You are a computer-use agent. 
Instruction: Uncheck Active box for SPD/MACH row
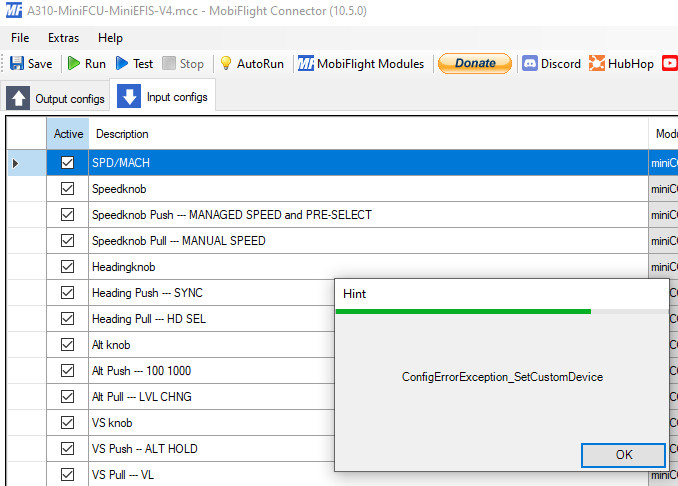click(x=68, y=163)
